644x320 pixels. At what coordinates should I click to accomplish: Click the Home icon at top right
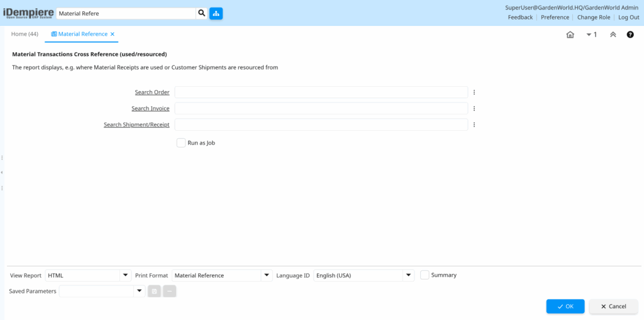point(570,35)
